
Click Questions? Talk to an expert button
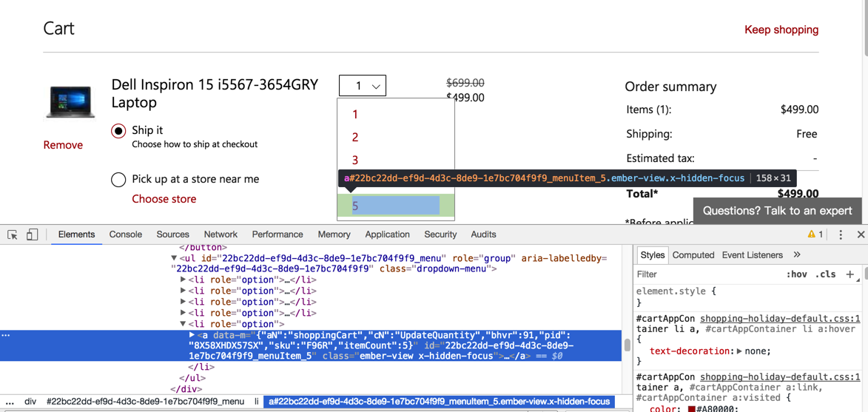[777, 211]
